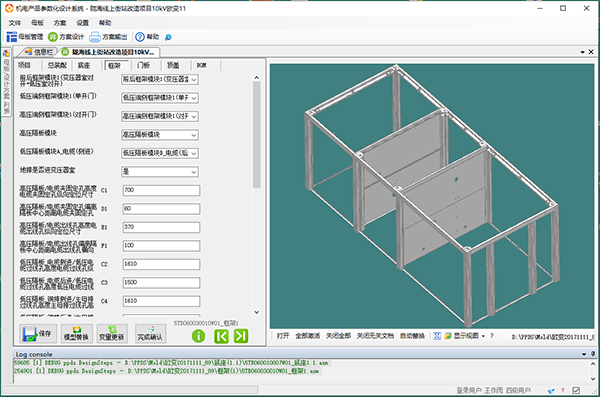Screen dimensions: 600x397
Task: Switch to the 门板 sub-tab
Action: [x=143, y=65]
